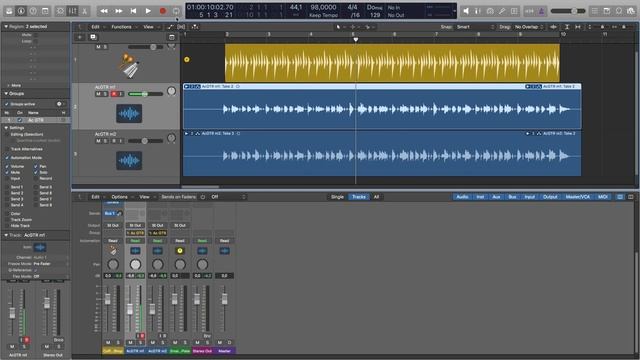Toggle the Master/VCA filter button
Image resolution: width=640 pixels, height=360 pixels.
click(x=578, y=197)
